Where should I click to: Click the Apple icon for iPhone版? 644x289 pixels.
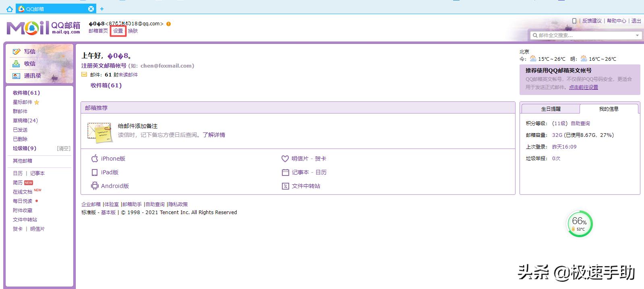click(x=95, y=159)
